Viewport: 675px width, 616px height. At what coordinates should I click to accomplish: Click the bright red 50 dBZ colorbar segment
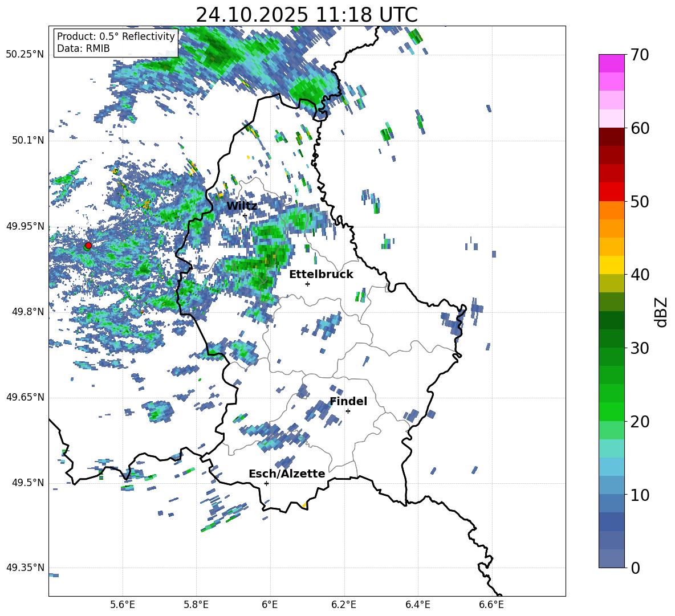click(611, 192)
